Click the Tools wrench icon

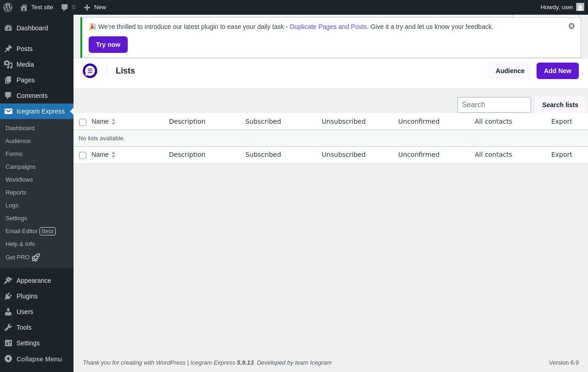(8, 327)
